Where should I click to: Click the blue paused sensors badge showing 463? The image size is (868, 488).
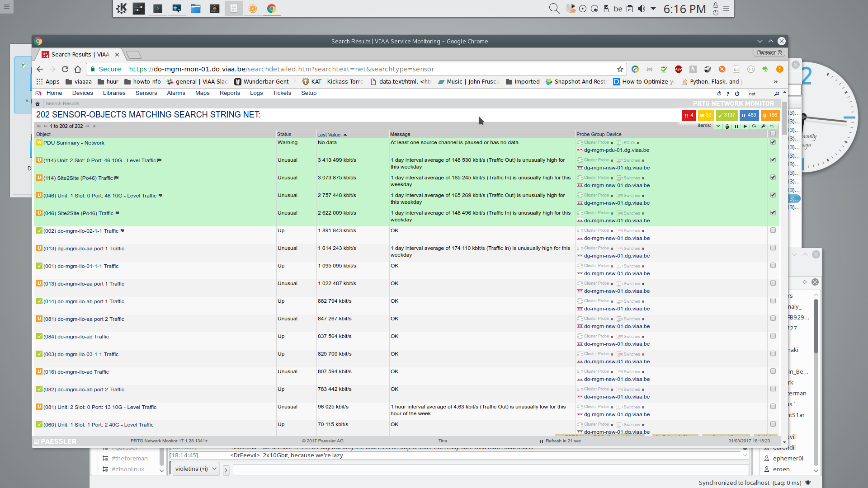(x=749, y=115)
